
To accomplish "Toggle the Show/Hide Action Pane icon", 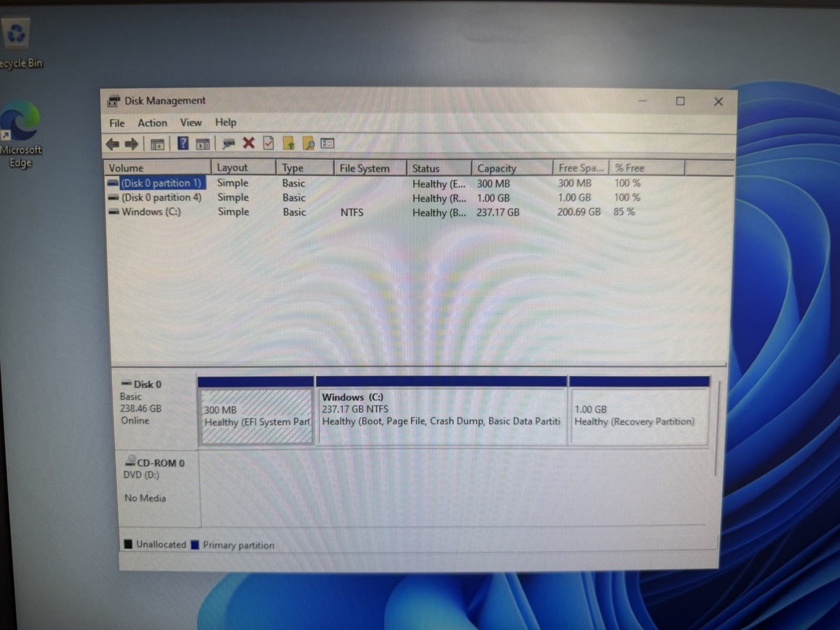I will coord(203,144).
